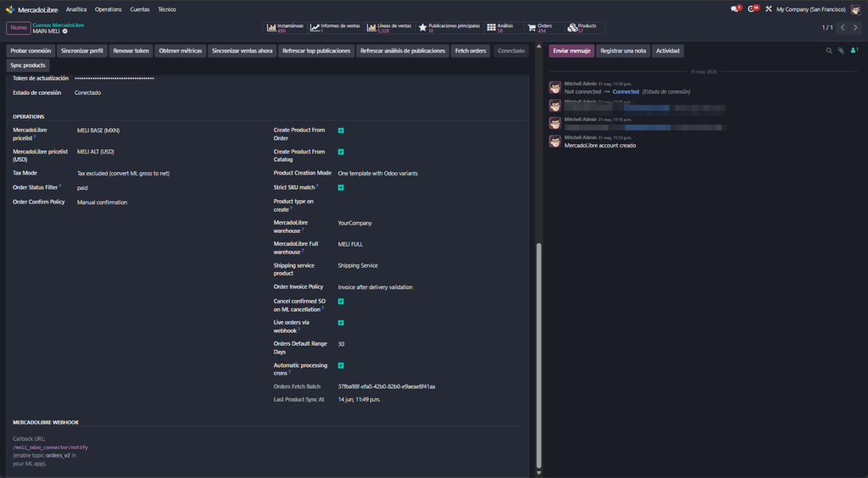Open the gear actions menu beside MAIN MELI
This screenshot has height=478, width=868.
(x=64, y=31)
